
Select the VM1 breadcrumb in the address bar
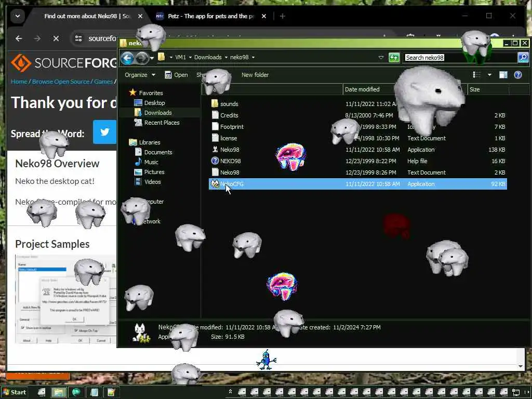pyautogui.click(x=180, y=57)
